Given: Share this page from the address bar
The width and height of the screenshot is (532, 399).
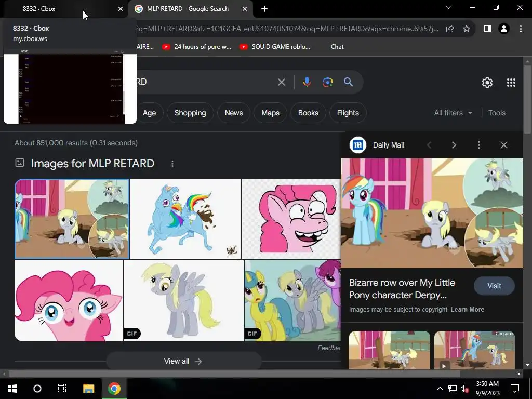Looking at the screenshot, I should tap(450, 29).
